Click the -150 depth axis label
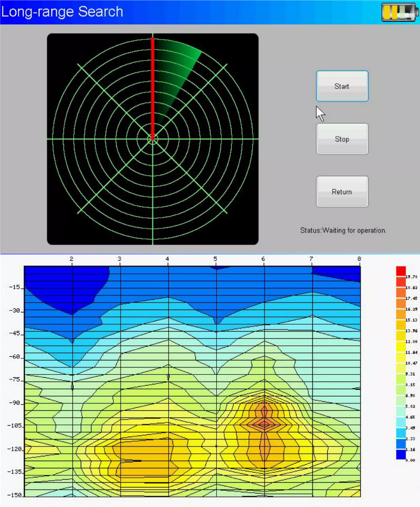The height and width of the screenshot is (507, 420). pos(14,495)
